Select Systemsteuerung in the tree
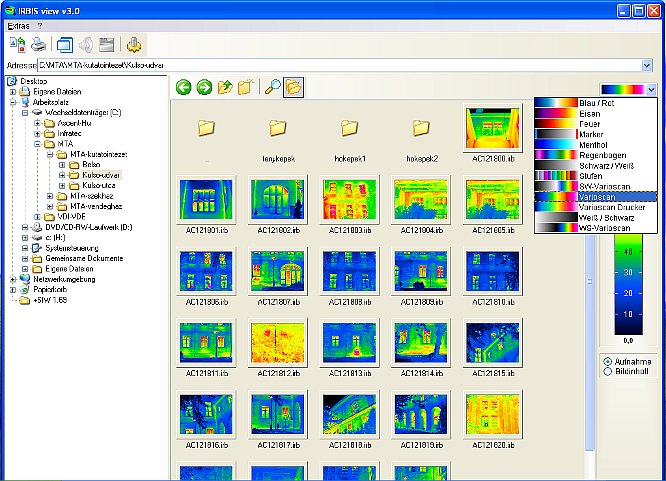This screenshot has width=666, height=481. [72, 248]
